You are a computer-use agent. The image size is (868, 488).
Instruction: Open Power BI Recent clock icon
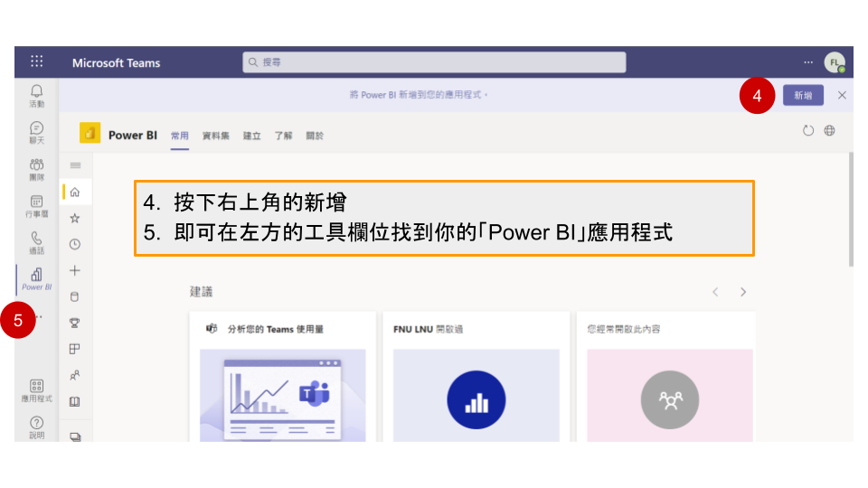(x=75, y=244)
